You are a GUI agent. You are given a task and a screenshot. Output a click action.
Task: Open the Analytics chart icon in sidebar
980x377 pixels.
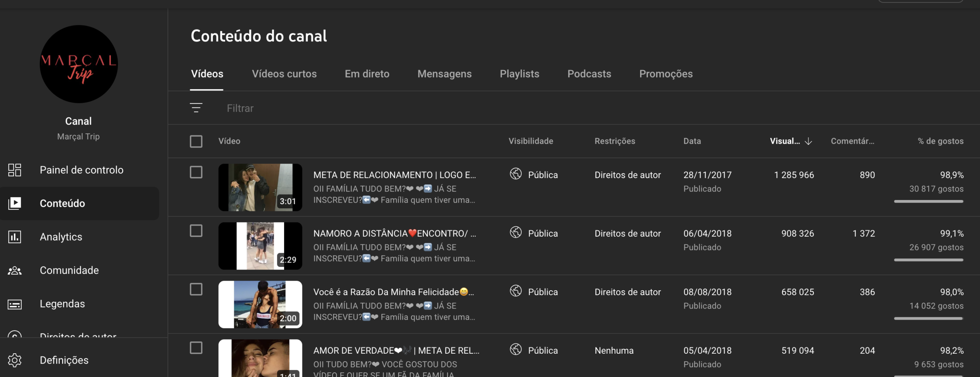tap(15, 237)
